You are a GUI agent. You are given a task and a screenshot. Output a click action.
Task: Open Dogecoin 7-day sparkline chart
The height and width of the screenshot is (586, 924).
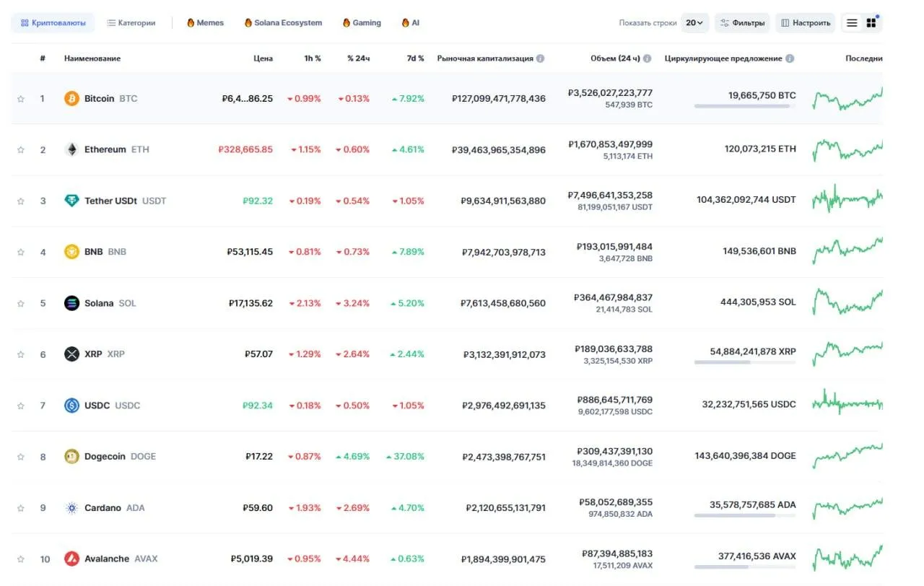click(847, 457)
